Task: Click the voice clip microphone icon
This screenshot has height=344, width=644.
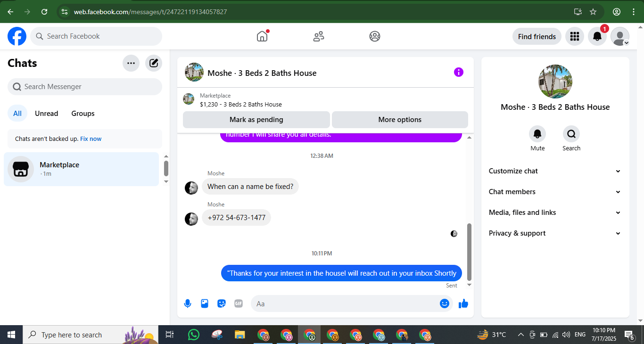Action: point(188,303)
